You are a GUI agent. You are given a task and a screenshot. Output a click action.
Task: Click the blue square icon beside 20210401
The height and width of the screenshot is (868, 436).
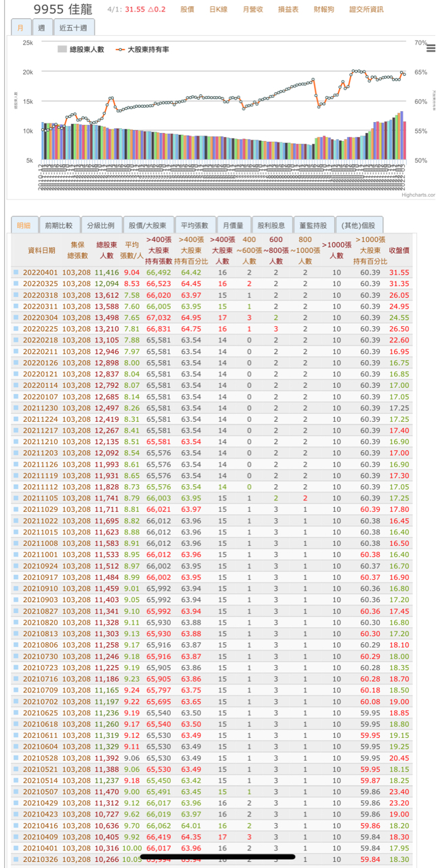pyautogui.click(x=16, y=848)
